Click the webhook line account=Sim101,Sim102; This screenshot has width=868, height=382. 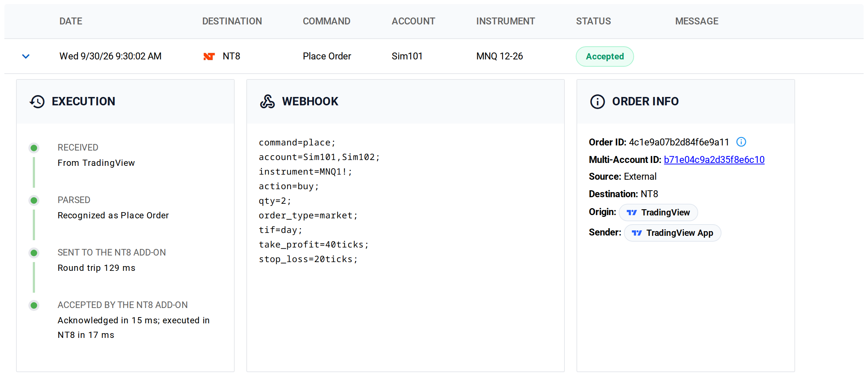pos(319,157)
